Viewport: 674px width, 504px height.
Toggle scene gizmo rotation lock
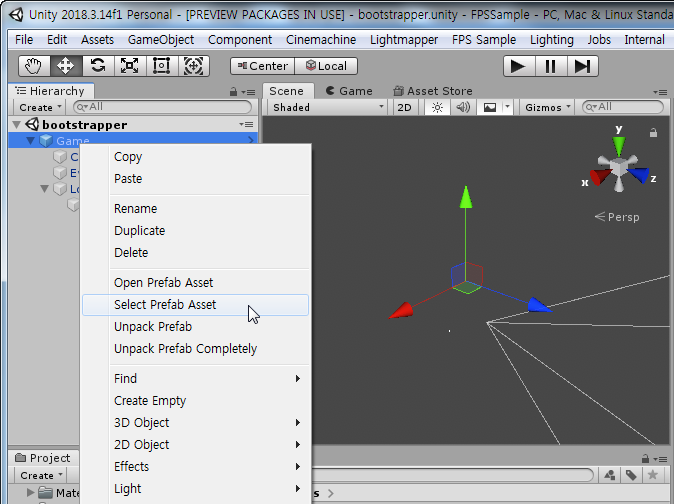coord(653,133)
